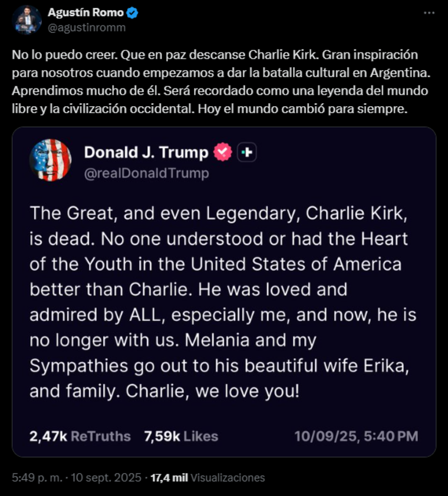
Task: Open the 5:49 p. m. post timestamp
Action: [x=32, y=478]
